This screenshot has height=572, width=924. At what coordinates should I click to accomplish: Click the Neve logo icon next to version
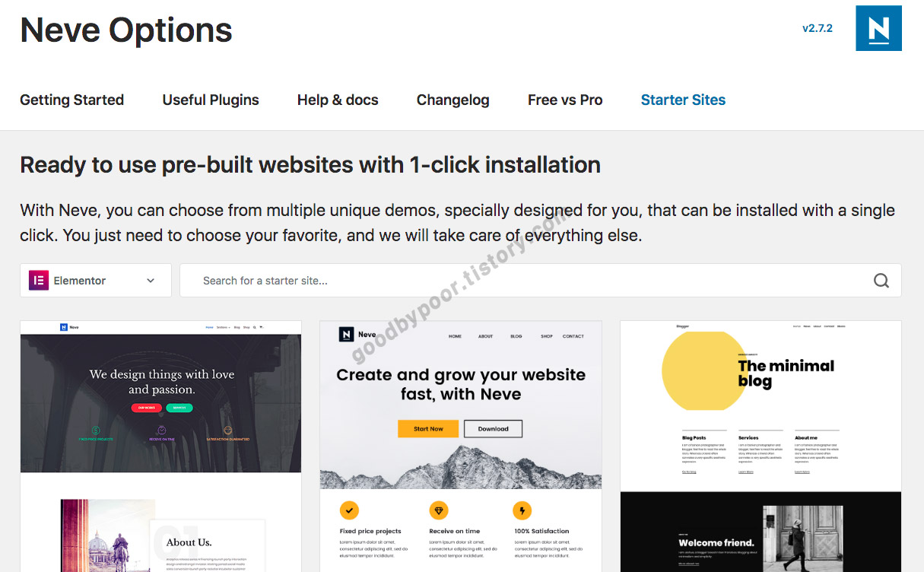(x=878, y=28)
